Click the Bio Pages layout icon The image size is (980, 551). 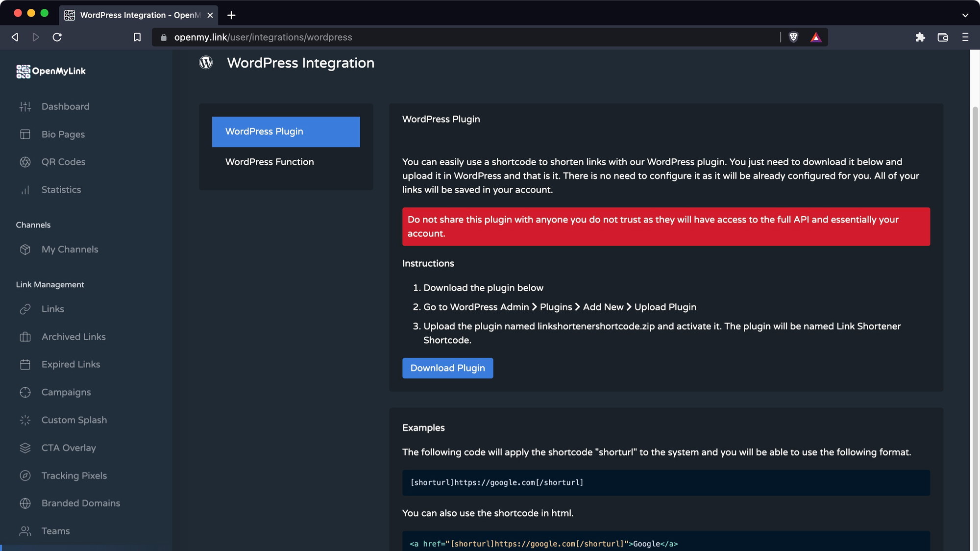(25, 134)
